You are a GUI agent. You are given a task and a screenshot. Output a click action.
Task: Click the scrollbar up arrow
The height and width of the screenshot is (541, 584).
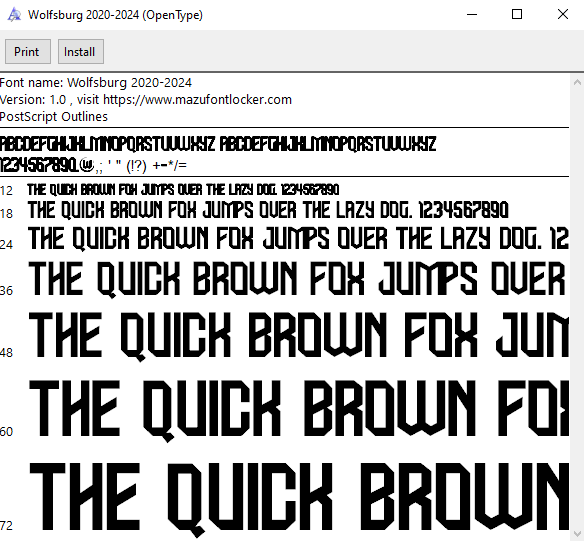pyautogui.click(x=577, y=82)
